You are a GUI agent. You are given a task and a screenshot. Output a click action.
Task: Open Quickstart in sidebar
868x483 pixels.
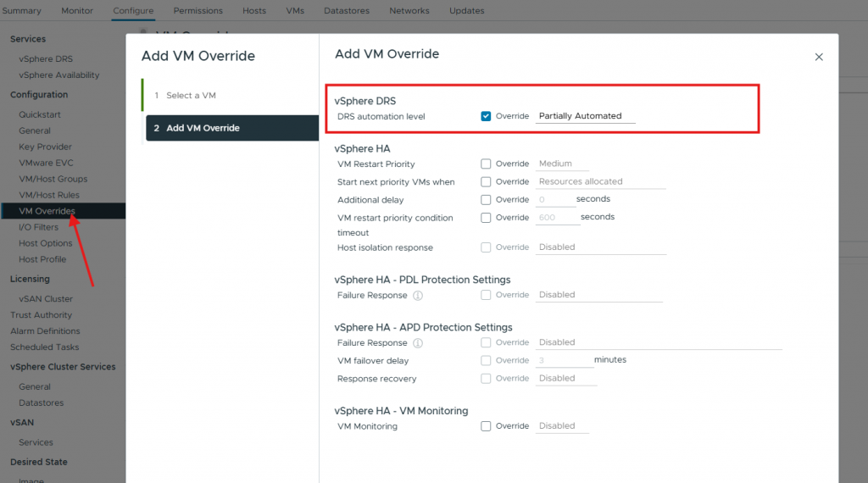pos(40,114)
